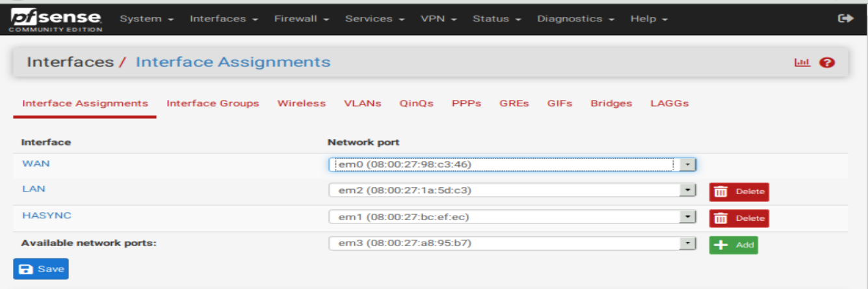
Task: Add the available em3 network port
Action: pos(733,245)
